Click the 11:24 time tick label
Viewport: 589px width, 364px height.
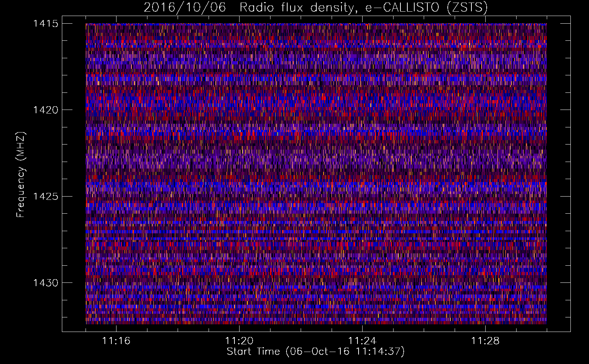coord(362,341)
